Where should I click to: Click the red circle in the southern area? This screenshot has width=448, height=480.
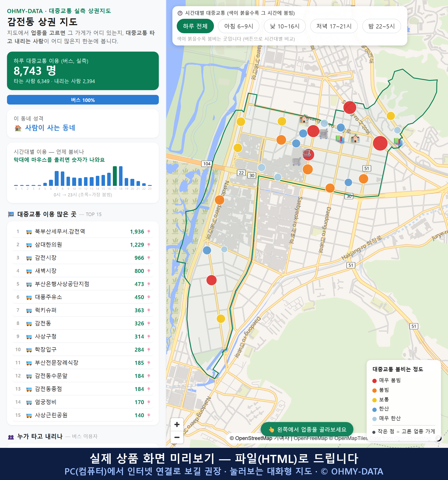pos(212,280)
